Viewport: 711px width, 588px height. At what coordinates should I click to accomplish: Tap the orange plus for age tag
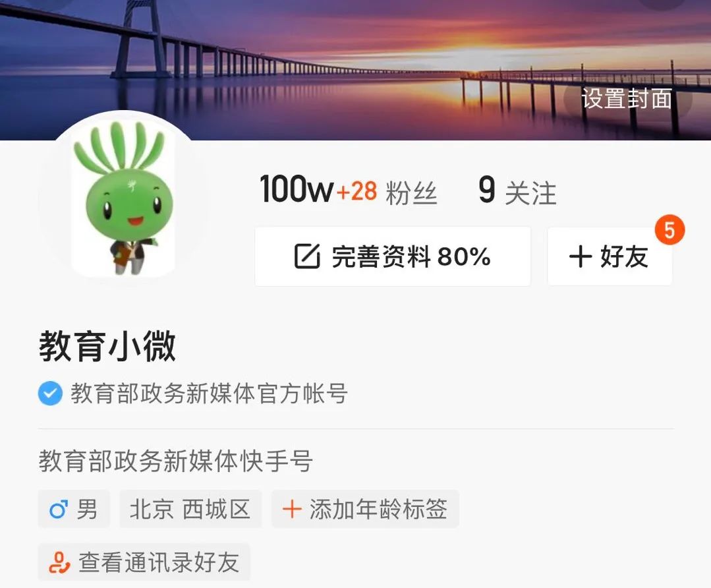pos(292,509)
